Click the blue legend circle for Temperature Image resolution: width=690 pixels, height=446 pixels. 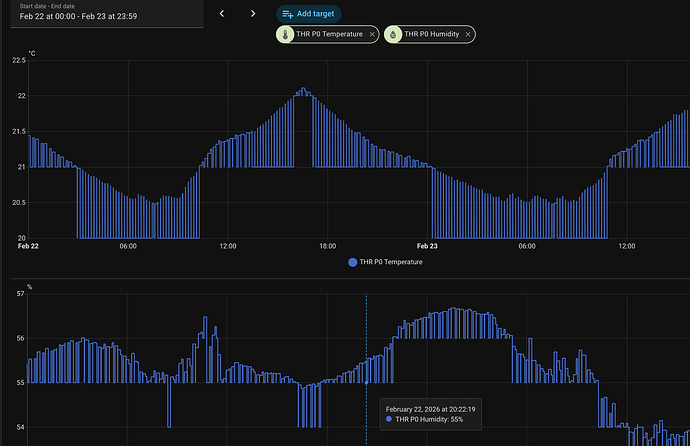point(352,262)
